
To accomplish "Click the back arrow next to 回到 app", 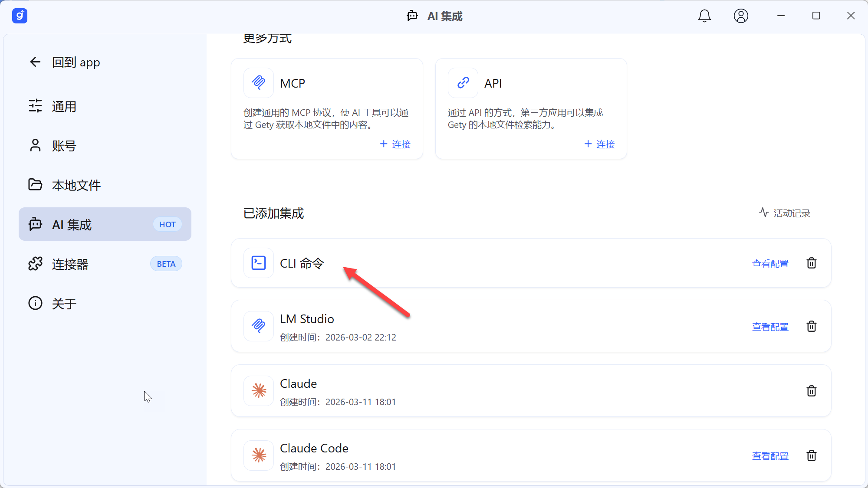I will click(x=35, y=62).
